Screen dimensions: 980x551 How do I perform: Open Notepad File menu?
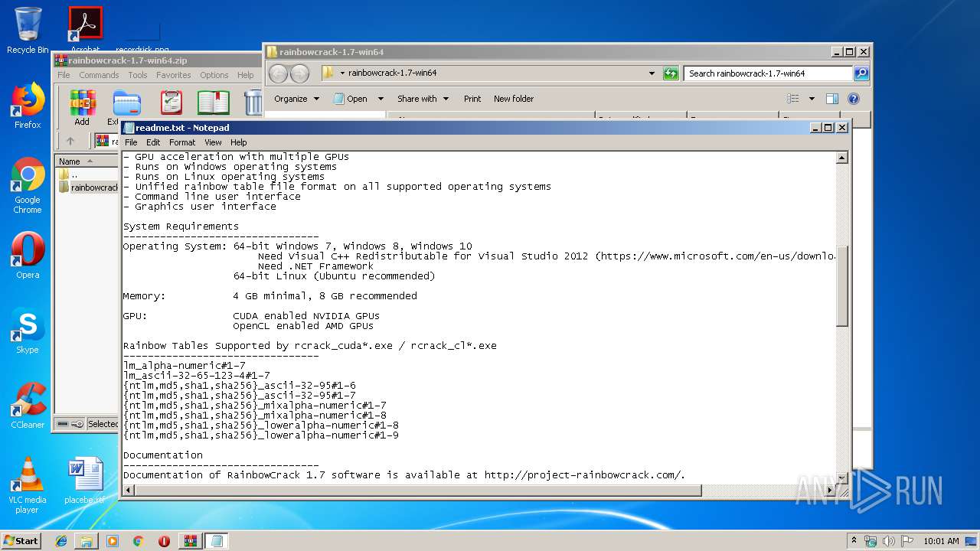tap(131, 142)
